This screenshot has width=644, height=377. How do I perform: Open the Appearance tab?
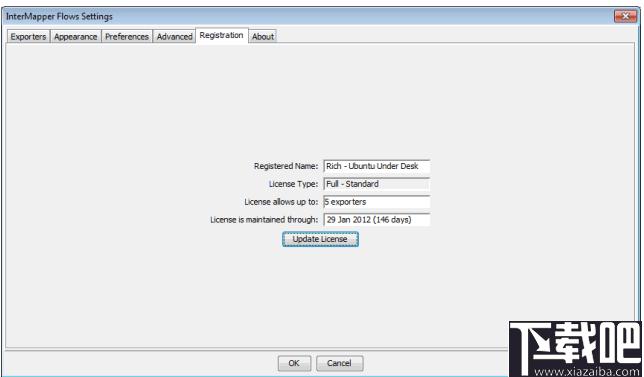coord(76,37)
